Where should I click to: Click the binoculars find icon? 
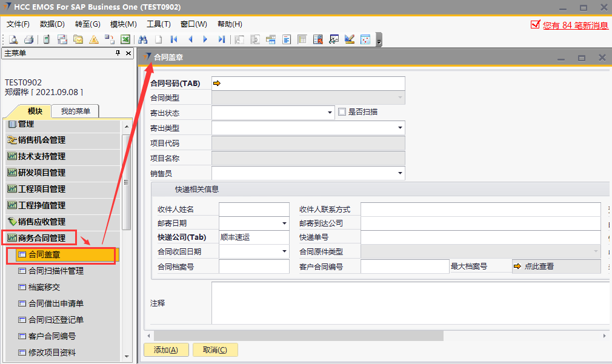(143, 39)
